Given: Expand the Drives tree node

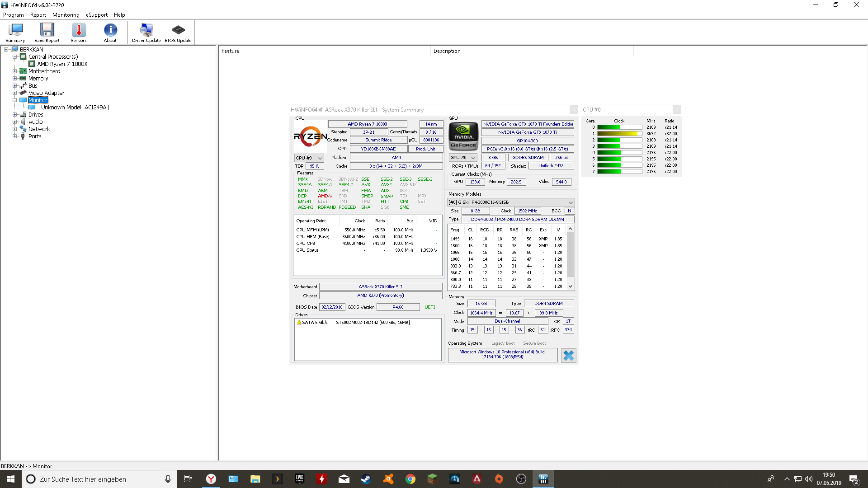Looking at the screenshot, I should coord(14,115).
